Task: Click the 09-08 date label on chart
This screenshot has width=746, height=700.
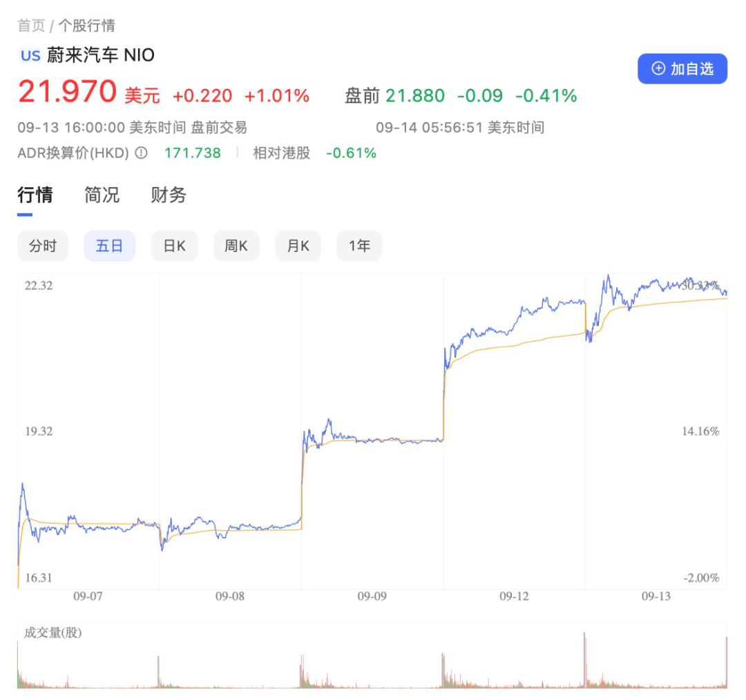Action: (230, 596)
